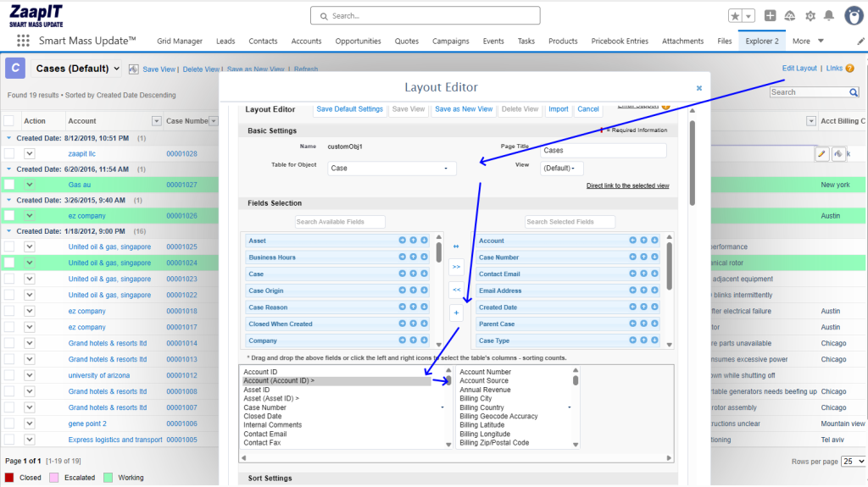Viewport: 868px width, 487px height.
Task: Click the favorites star icon
Action: tap(735, 16)
